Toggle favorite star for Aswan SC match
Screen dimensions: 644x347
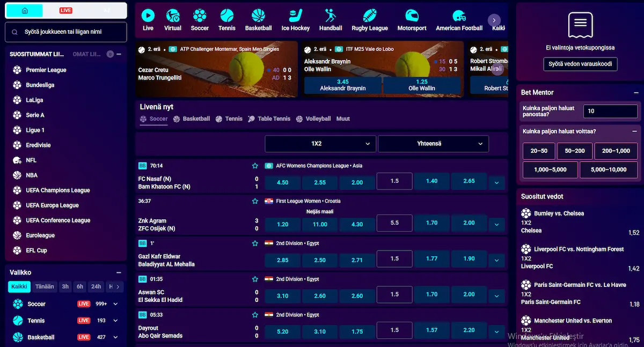[x=255, y=279]
